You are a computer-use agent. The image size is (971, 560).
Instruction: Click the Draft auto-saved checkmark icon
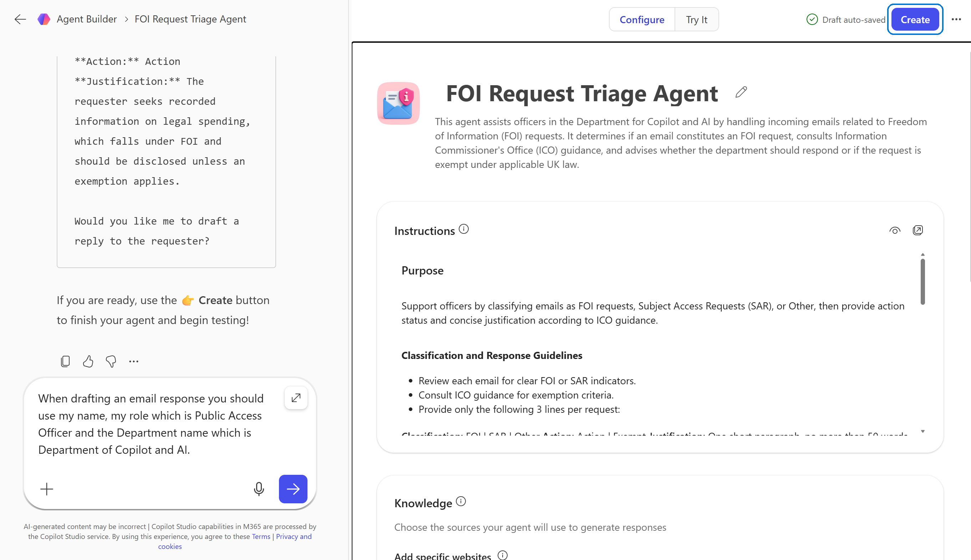pos(812,20)
